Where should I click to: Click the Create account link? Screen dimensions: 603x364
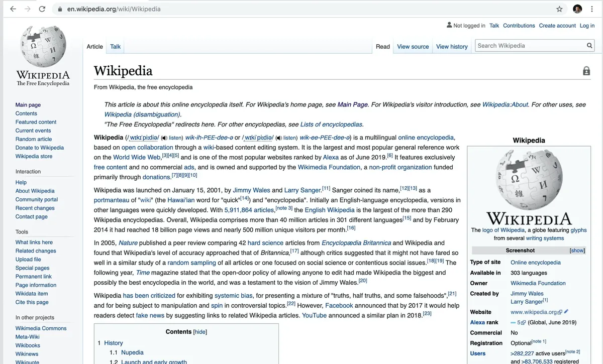click(557, 26)
